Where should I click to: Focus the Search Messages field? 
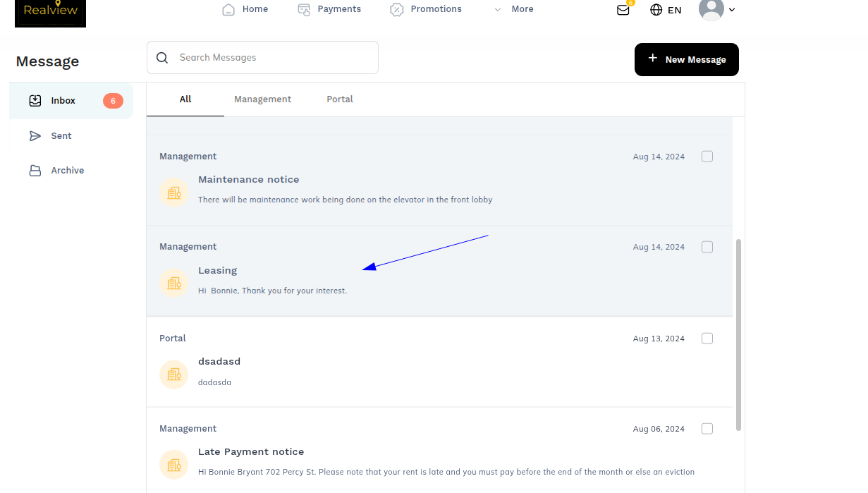point(262,58)
